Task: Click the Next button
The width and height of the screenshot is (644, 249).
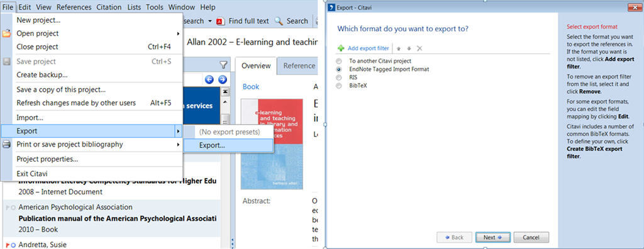Action: click(x=492, y=238)
